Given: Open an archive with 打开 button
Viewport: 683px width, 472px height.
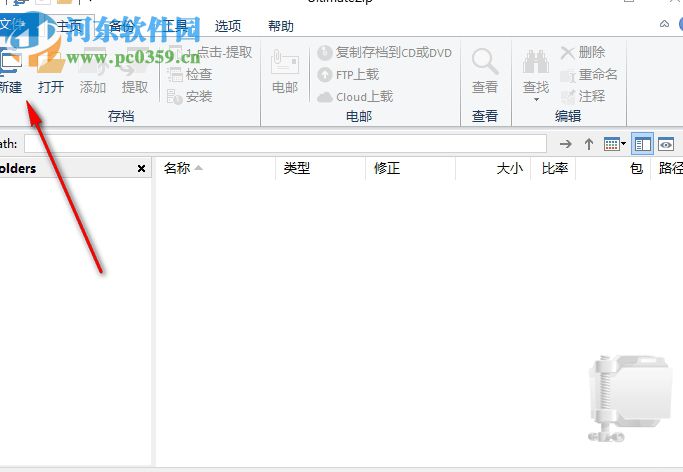Looking at the screenshot, I should [x=51, y=70].
